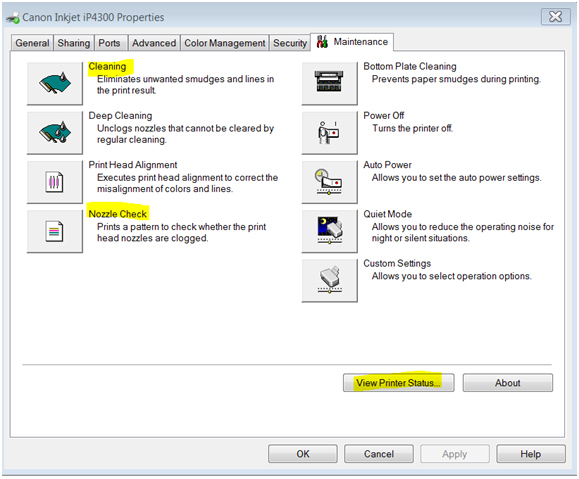Viewport: 579px width, 479px height.
Task: Switch to the Sharing tab
Action: click(74, 43)
